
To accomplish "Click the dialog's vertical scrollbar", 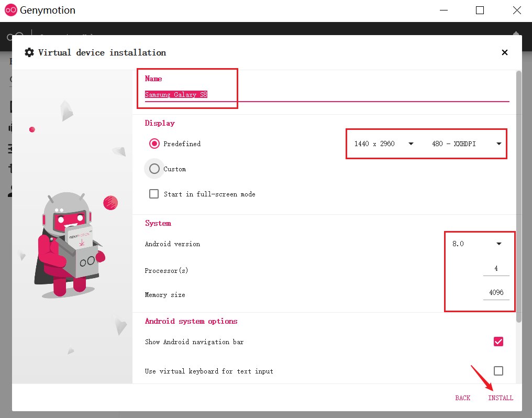I will (x=518, y=197).
